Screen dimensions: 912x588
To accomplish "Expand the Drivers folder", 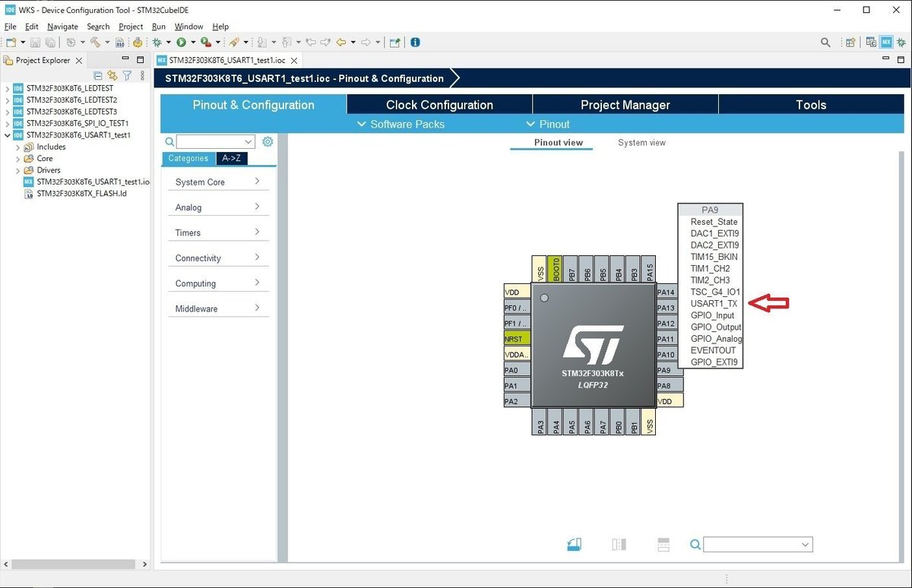I will (18, 170).
